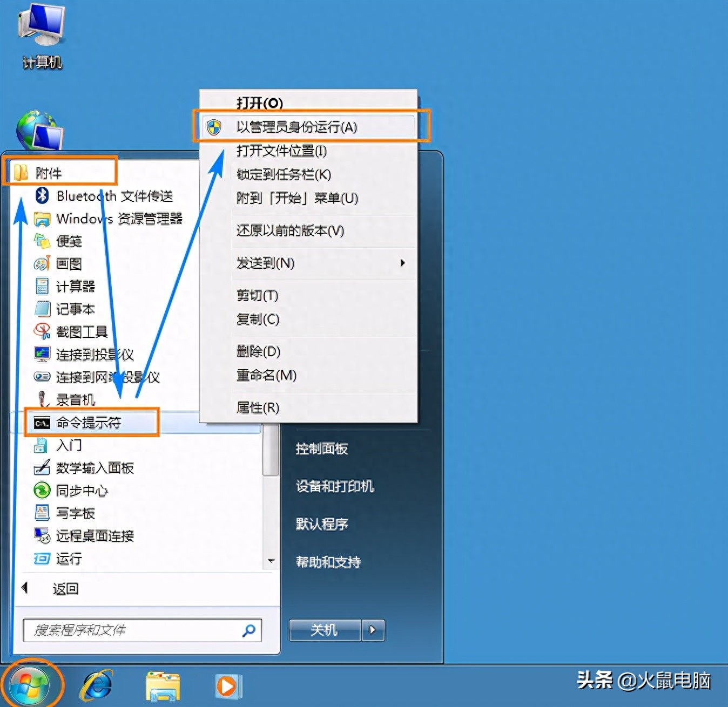
Task: Select the 截图工具 entry
Action: (x=81, y=332)
